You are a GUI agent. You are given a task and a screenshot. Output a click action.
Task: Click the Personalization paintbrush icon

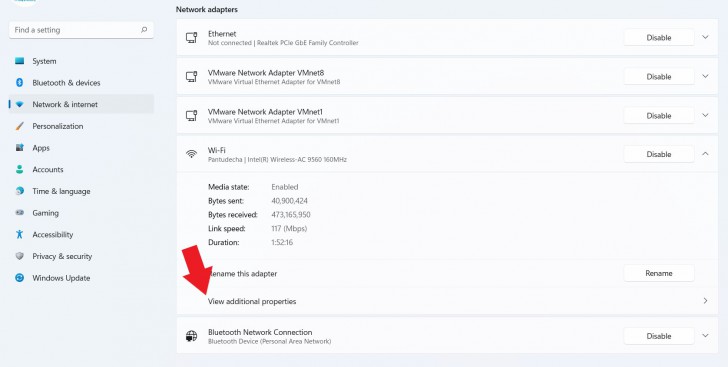click(x=20, y=126)
